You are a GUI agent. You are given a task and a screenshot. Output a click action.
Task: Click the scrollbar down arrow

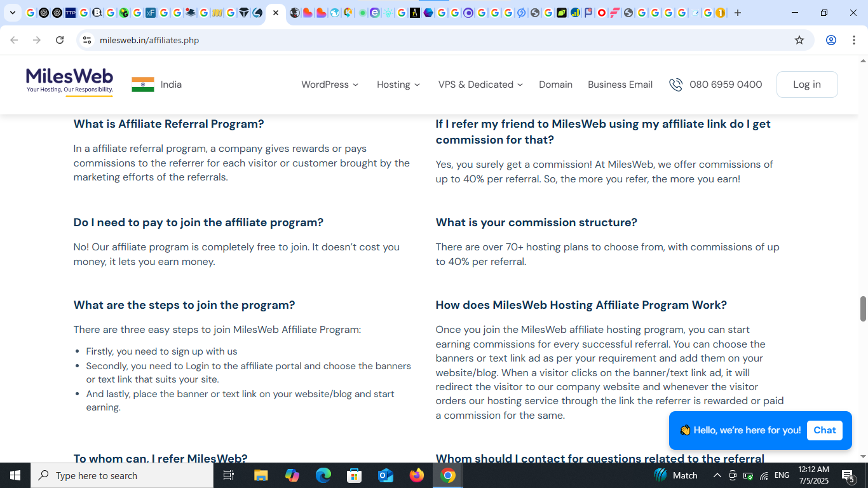863,456
